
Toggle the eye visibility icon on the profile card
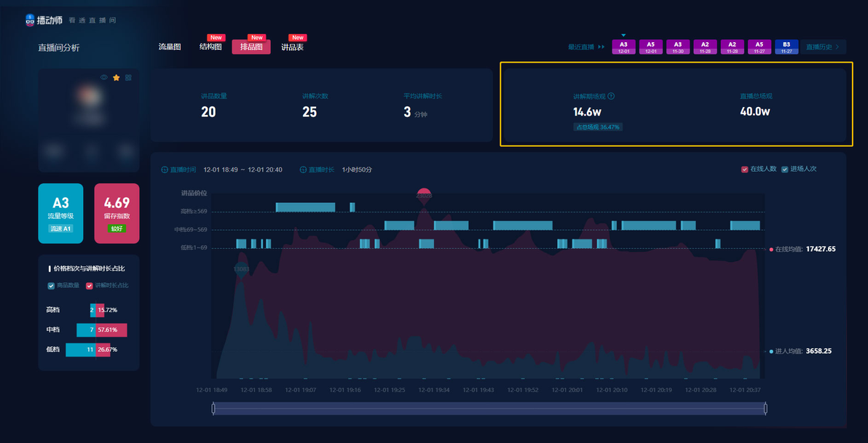coord(104,77)
